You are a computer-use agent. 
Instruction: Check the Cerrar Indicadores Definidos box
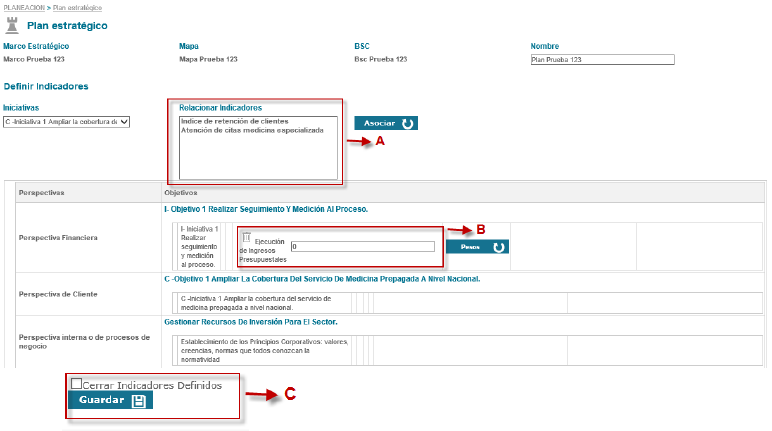[75, 384]
